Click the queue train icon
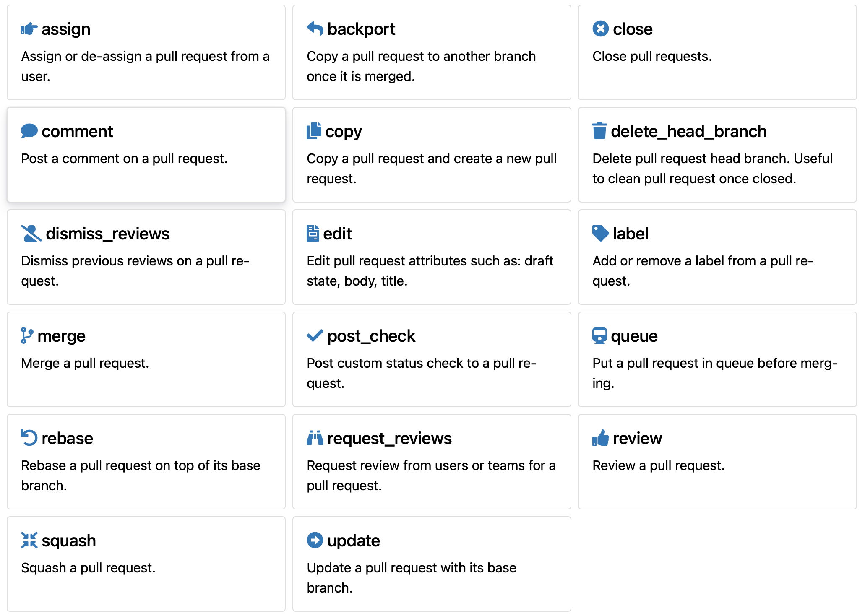Viewport: 865px width, 616px height. tap(599, 335)
